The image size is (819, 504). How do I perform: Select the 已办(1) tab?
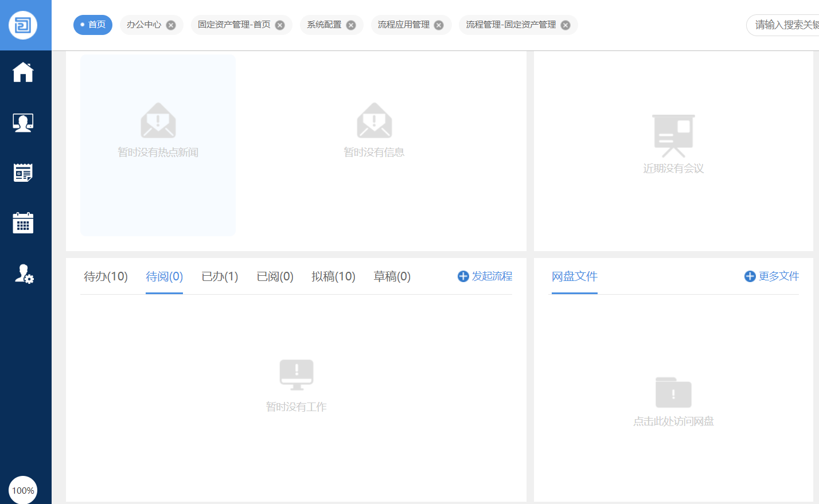point(220,277)
